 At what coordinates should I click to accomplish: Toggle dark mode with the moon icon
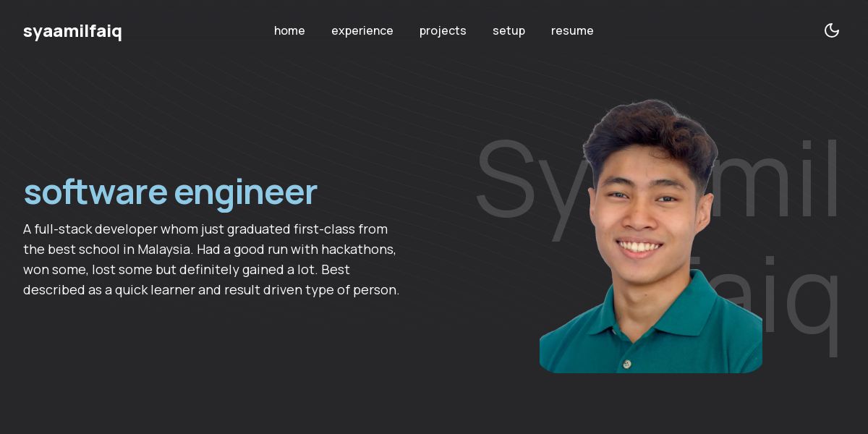click(x=832, y=30)
